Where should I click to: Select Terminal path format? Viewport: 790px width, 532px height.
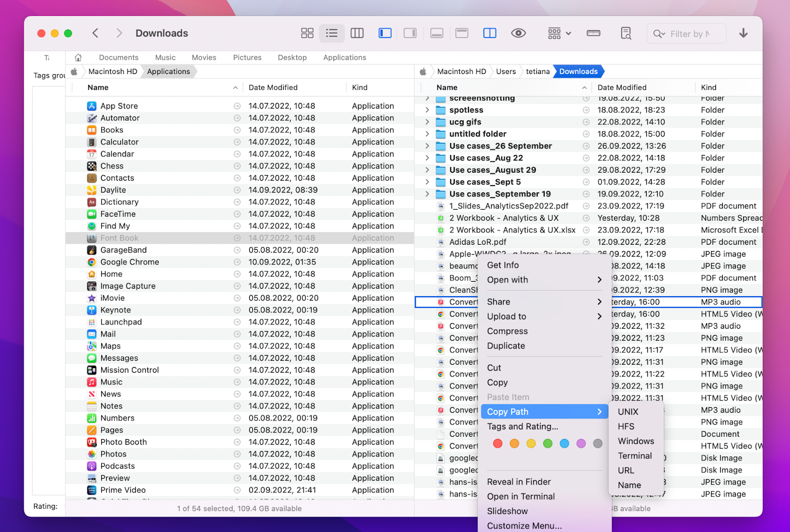[x=636, y=456]
